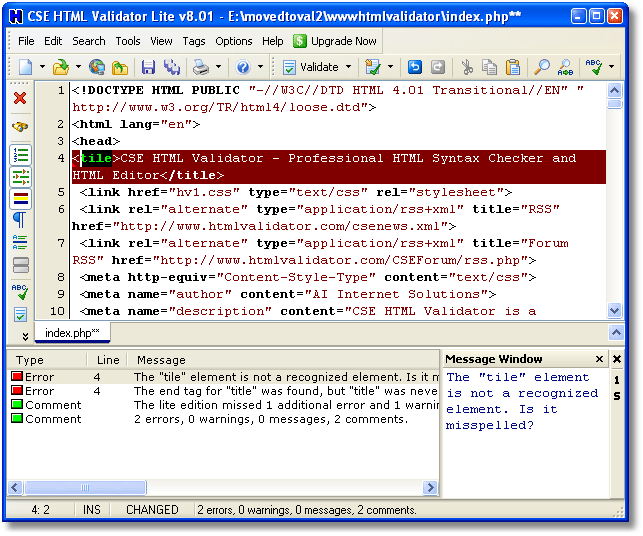Screen dimensions: 643x536
Task: Click the right arrow of results horizontal scrollbar
Action: tap(430, 487)
